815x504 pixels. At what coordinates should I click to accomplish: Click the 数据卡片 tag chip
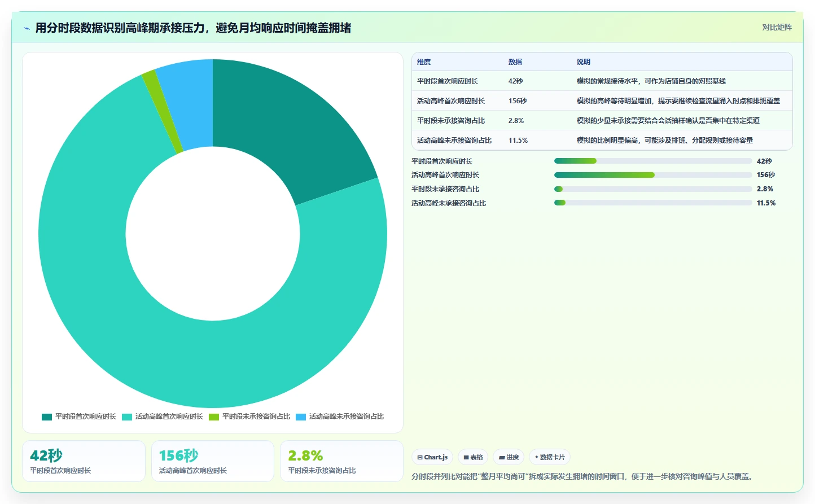[550, 457]
